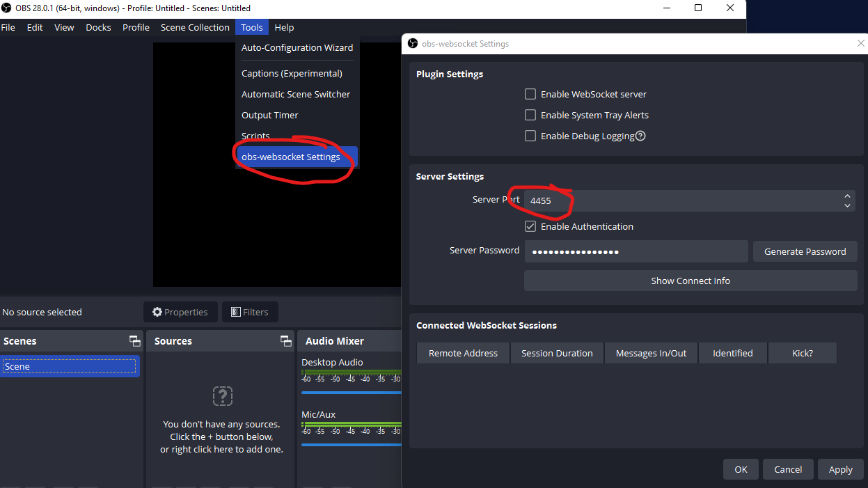This screenshot has width=868, height=488.
Task: Click the Kick? column header
Action: [x=803, y=353]
